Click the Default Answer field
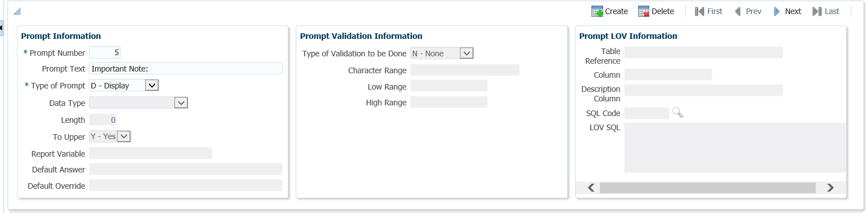The width and height of the screenshot is (868, 213). point(186,169)
